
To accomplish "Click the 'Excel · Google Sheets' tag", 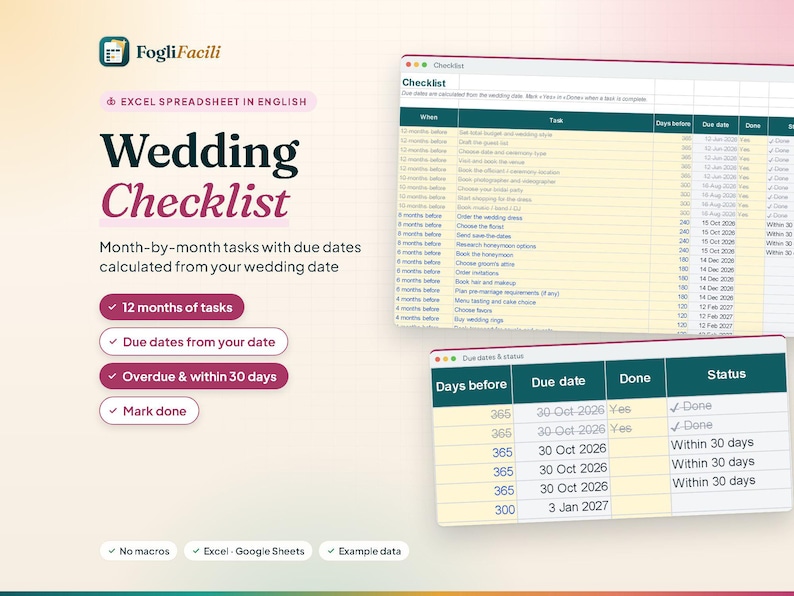I will pyautogui.click(x=248, y=551).
